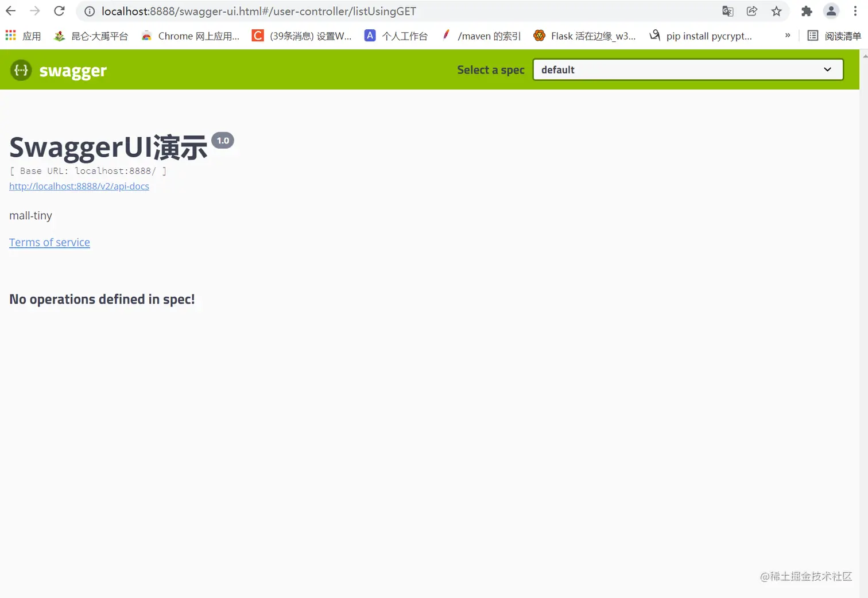Click the 1.0 version badge
The width and height of the screenshot is (868, 598).
[223, 141]
